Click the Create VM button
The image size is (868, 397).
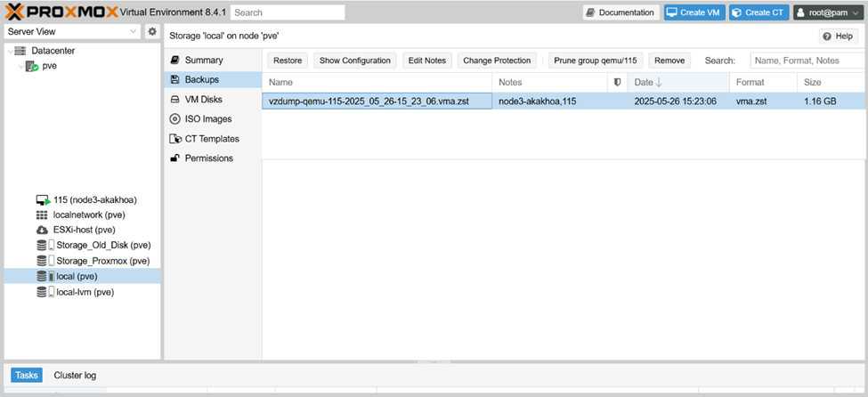click(x=693, y=12)
